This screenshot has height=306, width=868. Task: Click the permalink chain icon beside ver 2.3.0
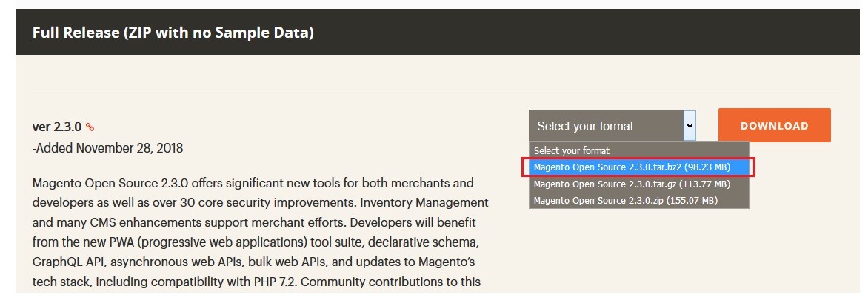tap(90, 127)
